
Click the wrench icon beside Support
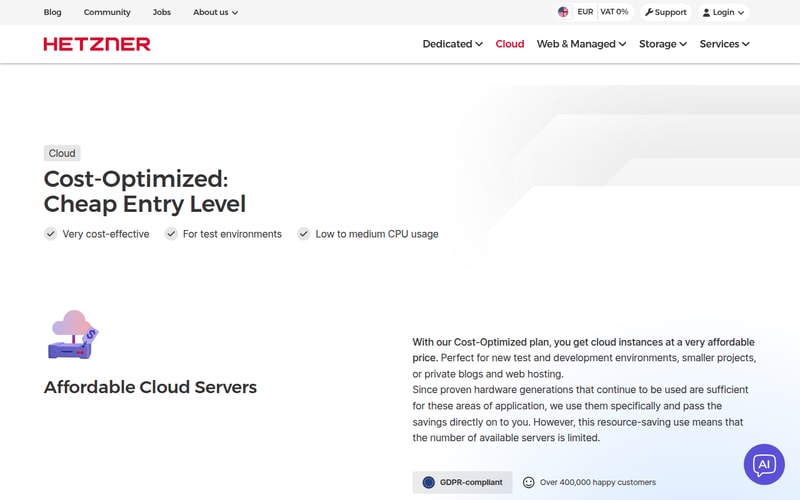649,12
